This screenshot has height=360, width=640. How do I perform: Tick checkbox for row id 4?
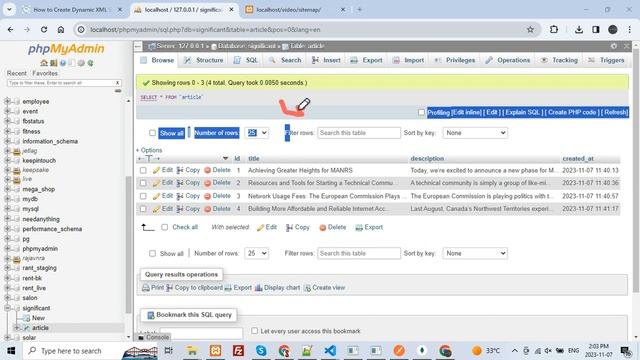[143, 209]
